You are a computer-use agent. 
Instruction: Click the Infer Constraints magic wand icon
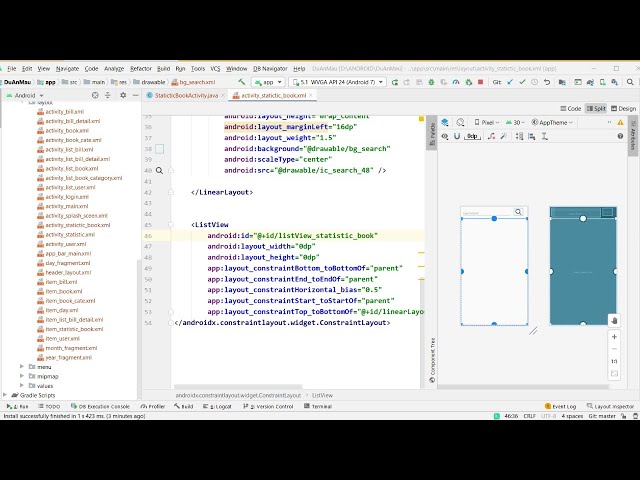point(504,136)
